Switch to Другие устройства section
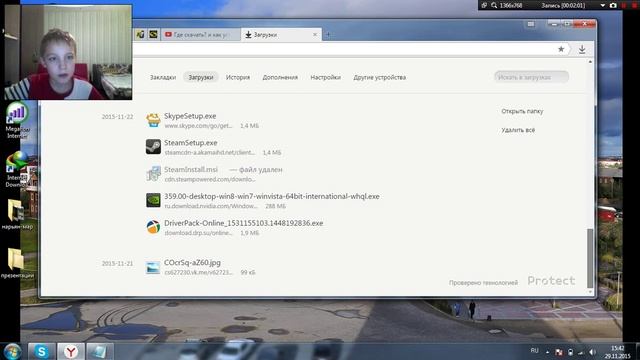The image size is (640, 360). [380, 77]
